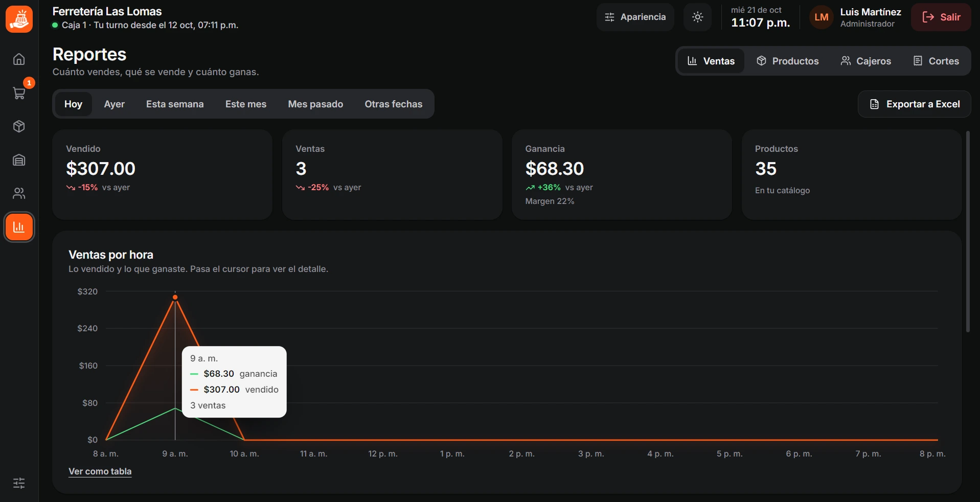Open the products box icon in sidebar

point(19,126)
